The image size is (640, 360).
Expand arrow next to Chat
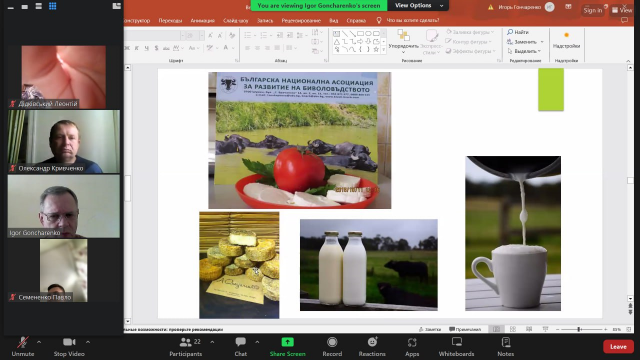click(257, 342)
